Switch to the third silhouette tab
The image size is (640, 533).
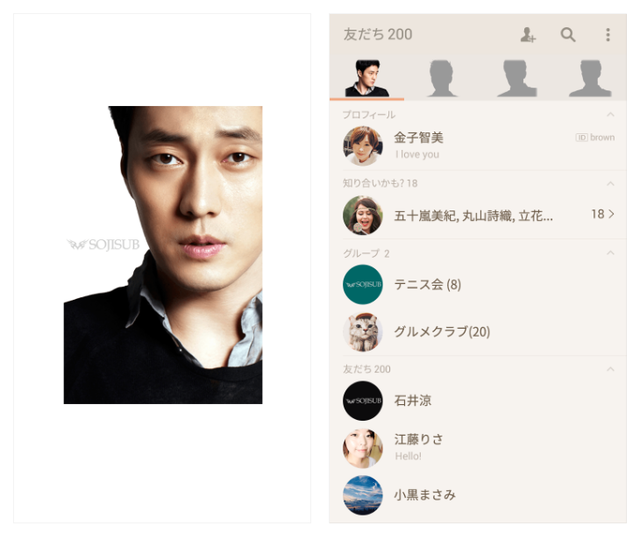516,78
